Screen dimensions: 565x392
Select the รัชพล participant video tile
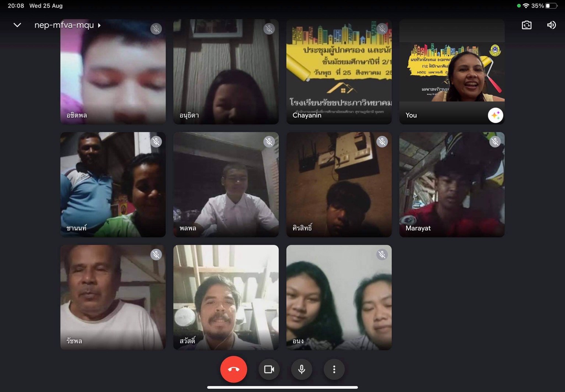coord(113,297)
